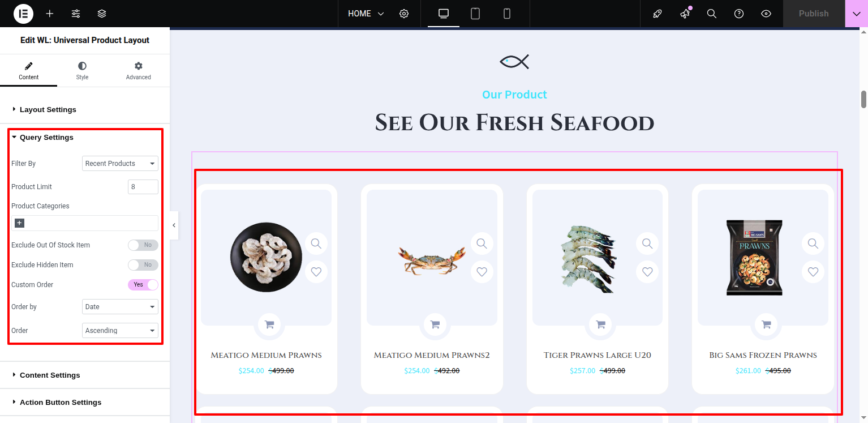Preview changes with the eye icon
Image resolution: width=868 pixels, height=423 pixels.
pyautogui.click(x=766, y=14)
